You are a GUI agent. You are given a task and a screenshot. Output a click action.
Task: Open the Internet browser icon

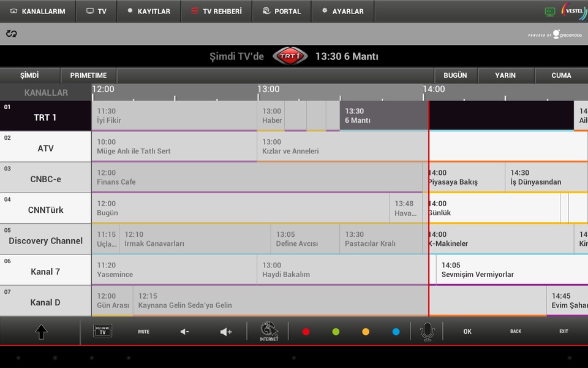tap(269, 331)
